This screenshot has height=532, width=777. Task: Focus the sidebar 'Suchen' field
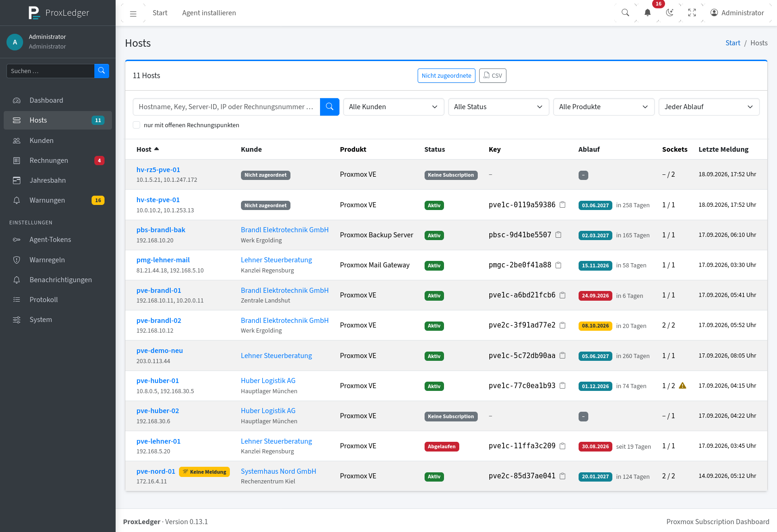coord(50,71)
